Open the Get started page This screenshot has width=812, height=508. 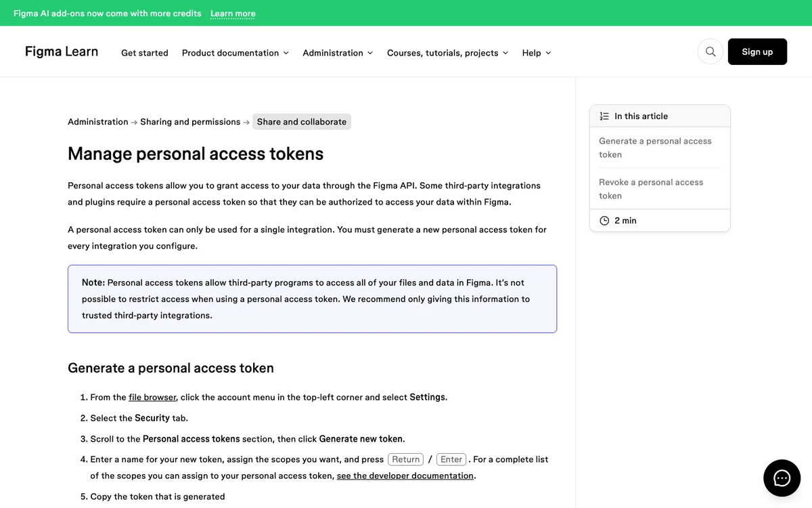tap(145, 53)
